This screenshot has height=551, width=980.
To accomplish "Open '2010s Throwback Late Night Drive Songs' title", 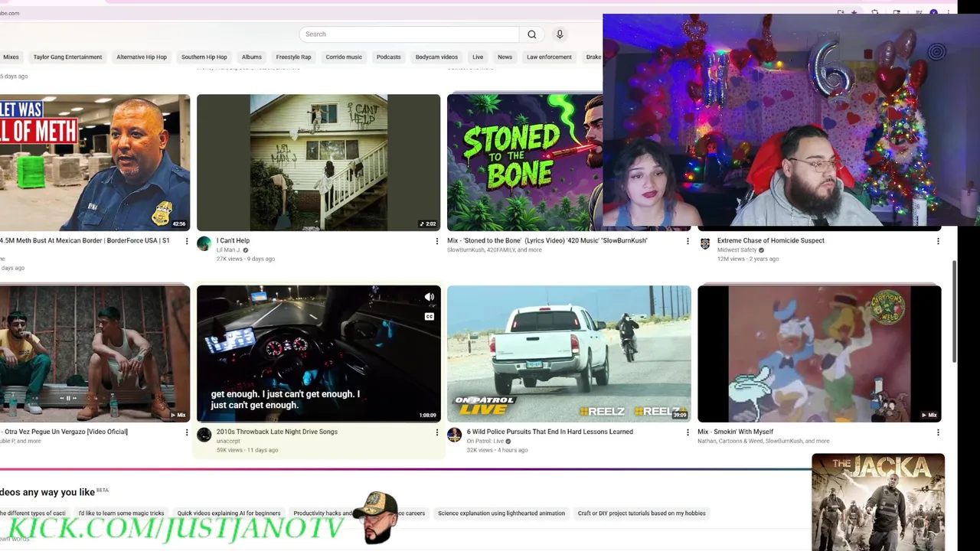I will click(x=277, y=432).
